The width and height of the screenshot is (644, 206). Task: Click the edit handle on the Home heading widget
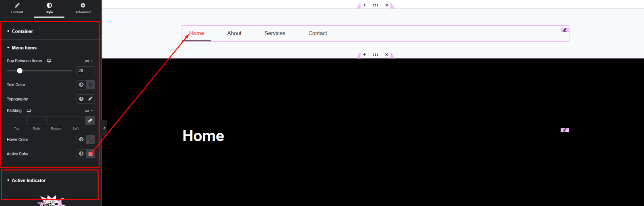[565, 130]
